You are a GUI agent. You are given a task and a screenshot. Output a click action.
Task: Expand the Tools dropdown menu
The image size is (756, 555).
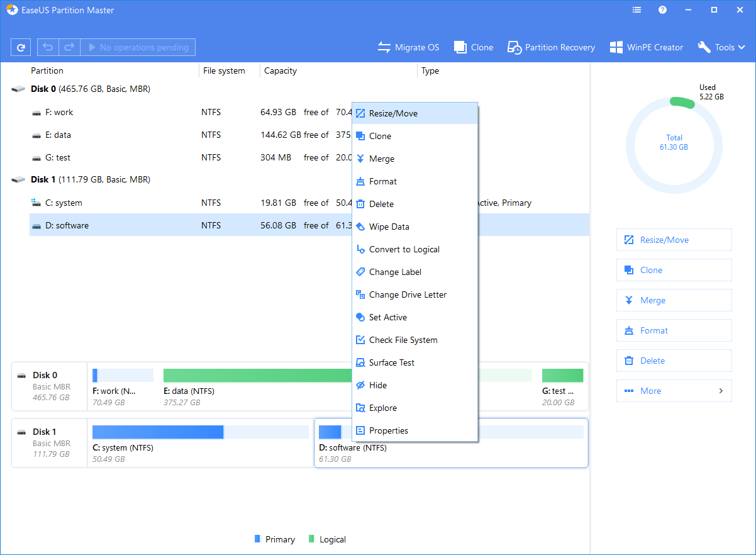(721, 47)
